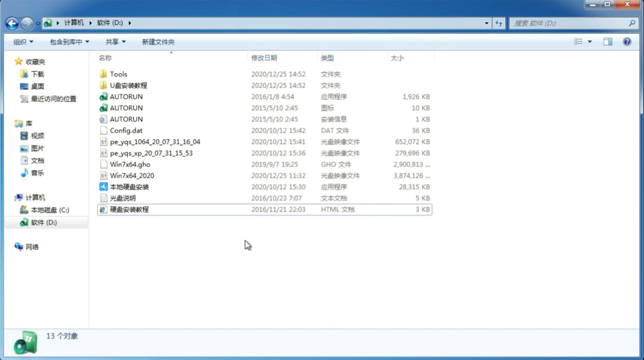The image size is (644, 360).
Task: Open pe_yqs_xp disc image file
Action: pyautogui.click(x=151, y=153)
